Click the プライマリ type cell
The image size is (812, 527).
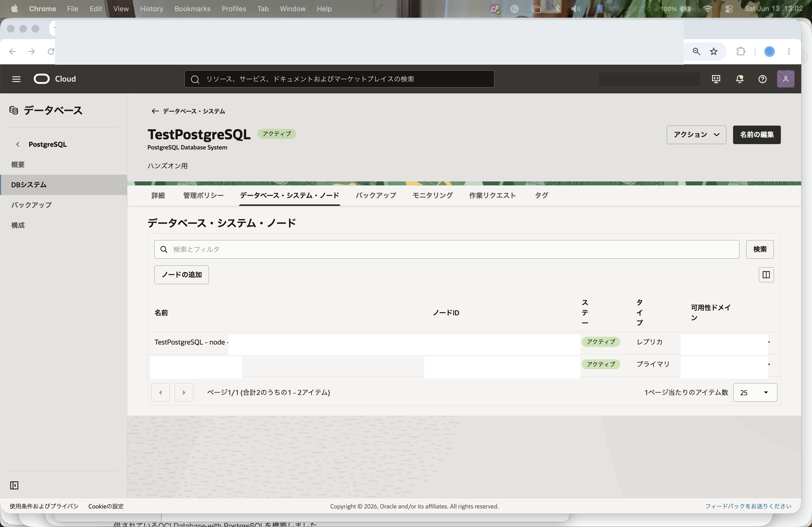(653, 364)
